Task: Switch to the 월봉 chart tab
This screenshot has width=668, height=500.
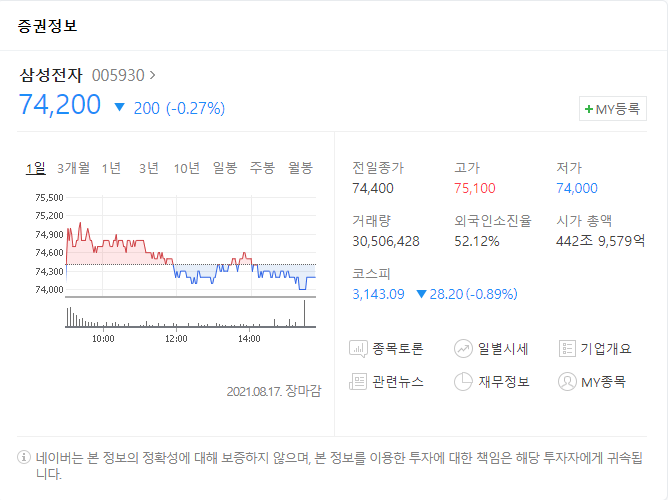Action: click(300, 168)
